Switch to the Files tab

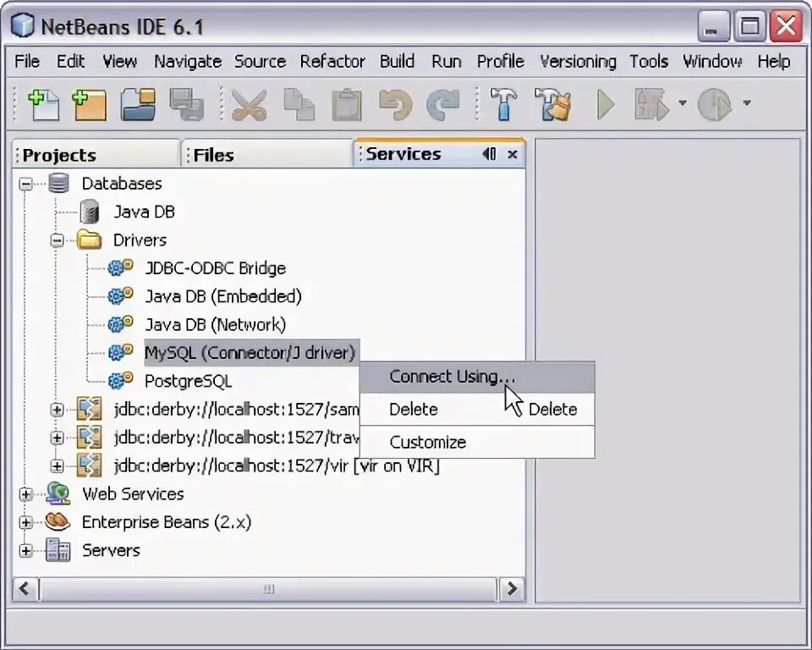tap(266, 155)
